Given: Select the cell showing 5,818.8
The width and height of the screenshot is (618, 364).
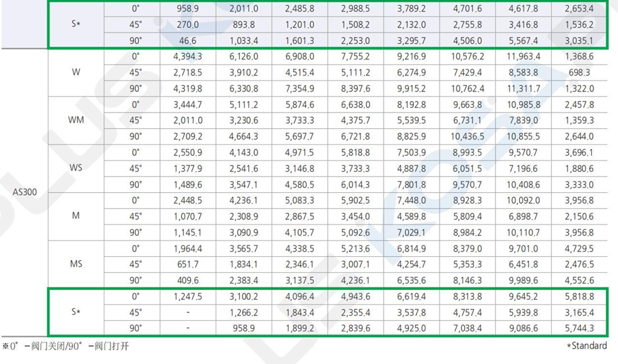Looking at the screenshot, I should (580, 295).
